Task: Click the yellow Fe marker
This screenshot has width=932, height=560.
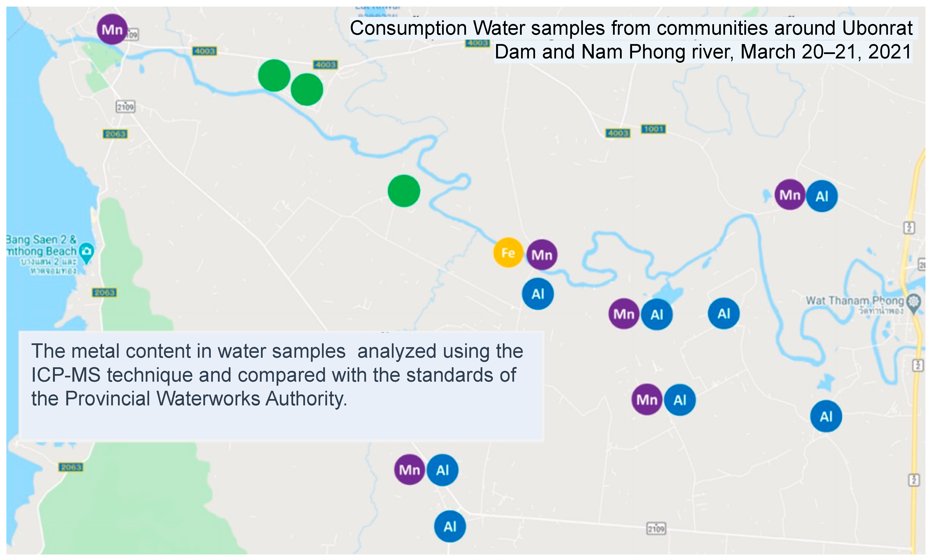Action: coord(508,252)
